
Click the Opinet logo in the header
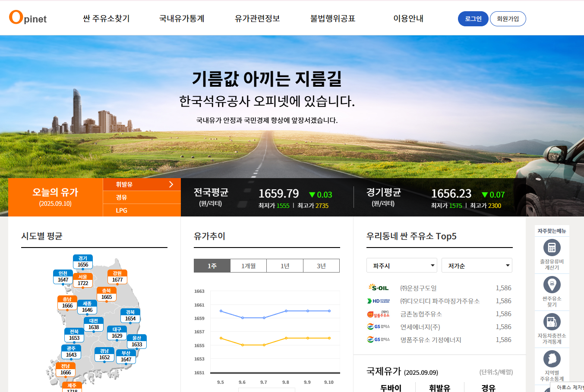coord(28,18)
